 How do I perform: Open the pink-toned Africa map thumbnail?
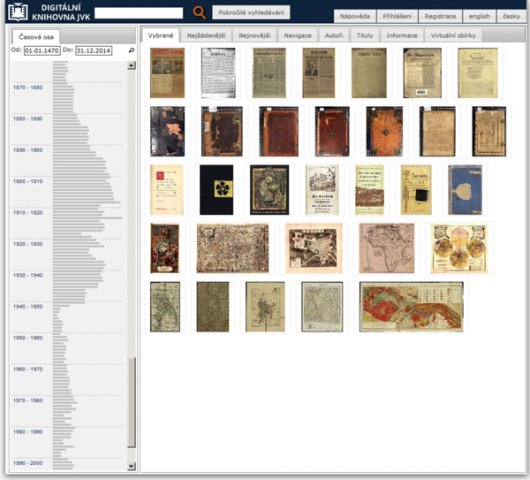(x=386, y=248)
